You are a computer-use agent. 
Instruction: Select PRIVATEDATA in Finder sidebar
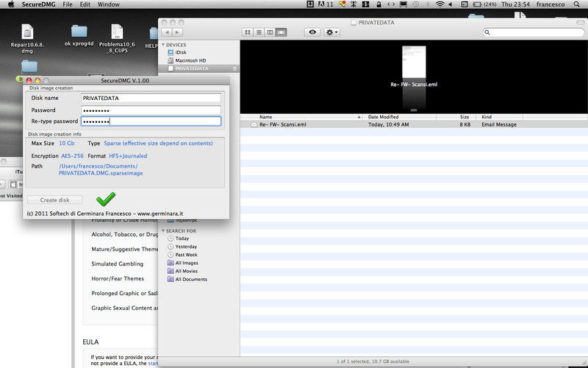[x=192, y=68]
